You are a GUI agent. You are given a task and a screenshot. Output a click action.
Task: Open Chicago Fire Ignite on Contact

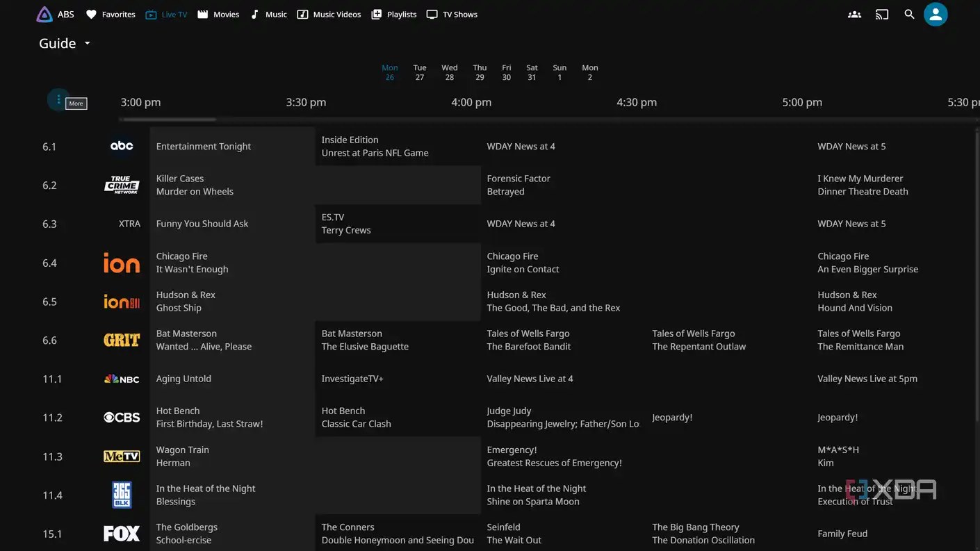[x=646, y=263]
